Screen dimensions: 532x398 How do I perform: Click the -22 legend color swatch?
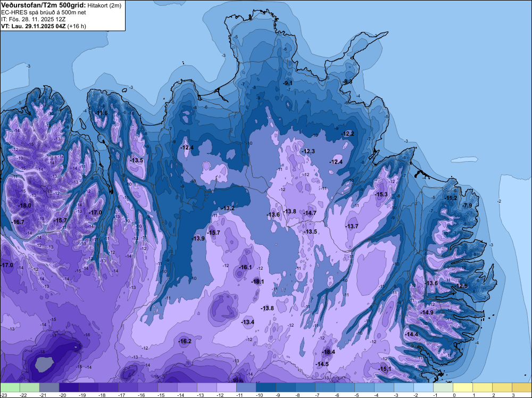[x=29, y=387]
